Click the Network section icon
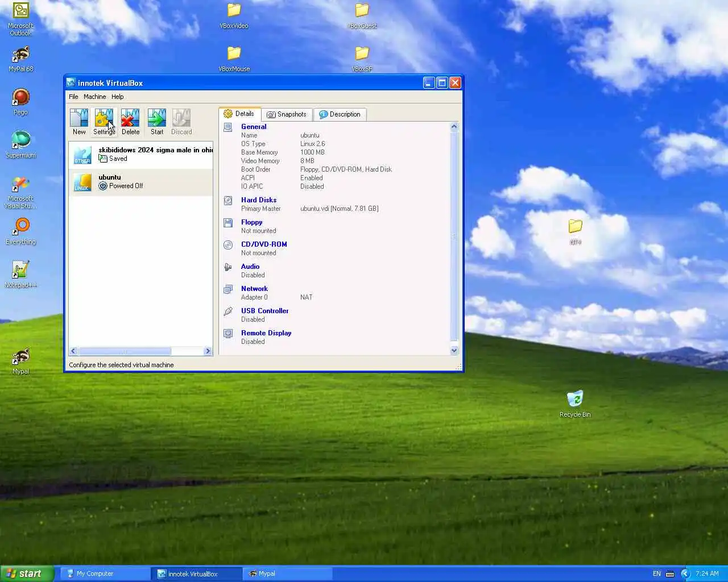This screenshot has width=728, height=582. [228, 289]
